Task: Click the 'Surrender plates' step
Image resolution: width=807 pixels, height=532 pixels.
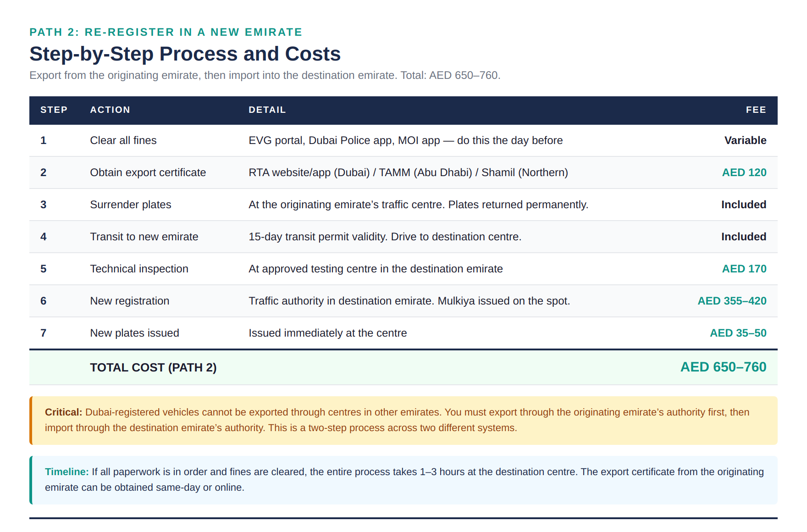Action: coord(130,205)
